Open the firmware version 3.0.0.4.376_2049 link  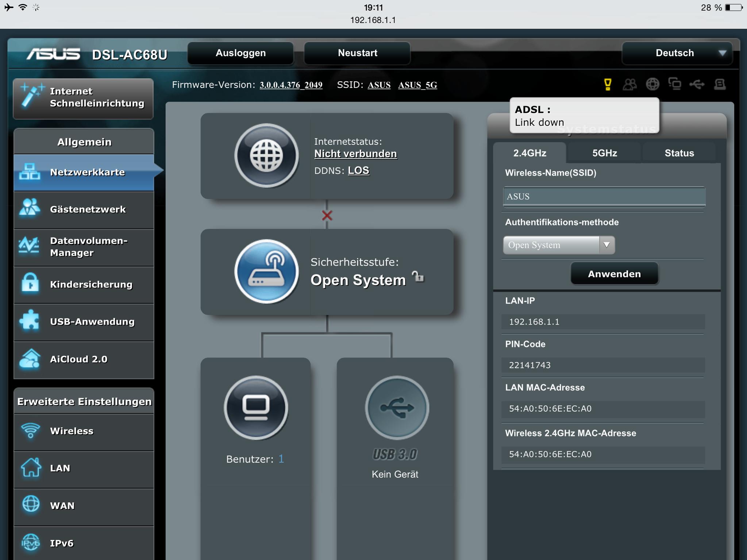point(291,85)
